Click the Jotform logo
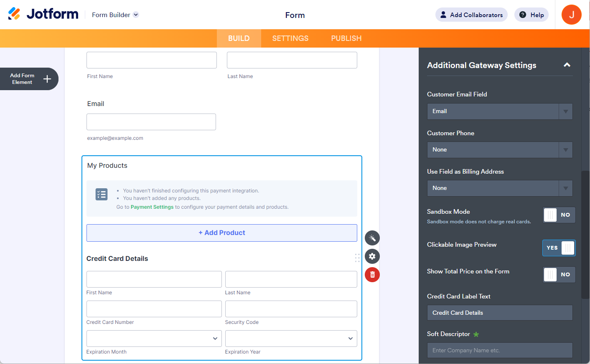 (x=43, y=14)
